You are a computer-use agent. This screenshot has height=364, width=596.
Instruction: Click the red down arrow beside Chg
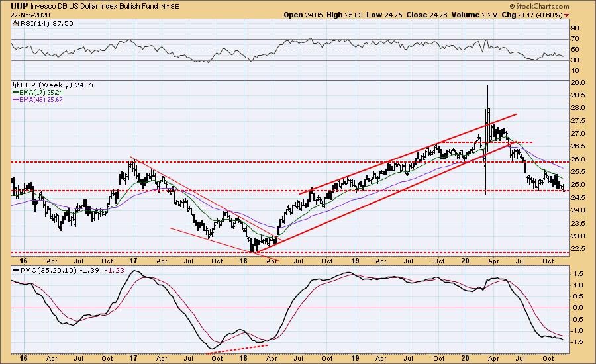(567, 15)
